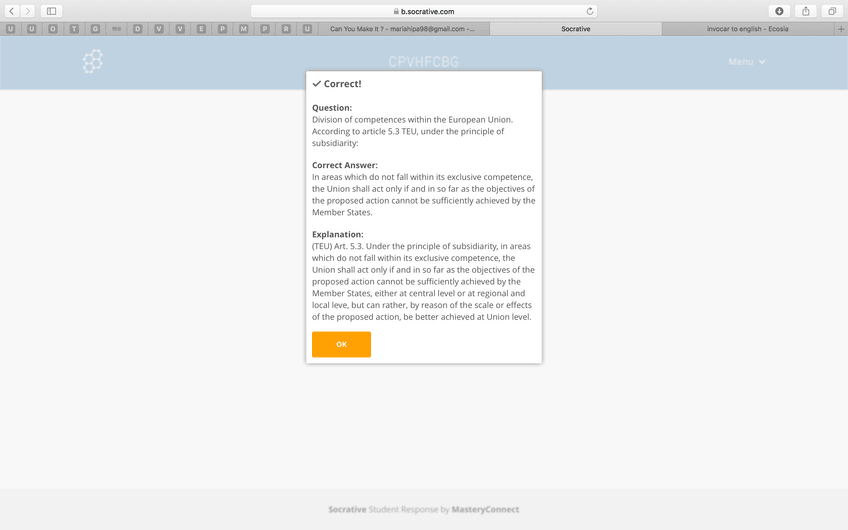Expand the Menu dropdown in the header
The height and width of the screenshot is (530, 848).
746,62
